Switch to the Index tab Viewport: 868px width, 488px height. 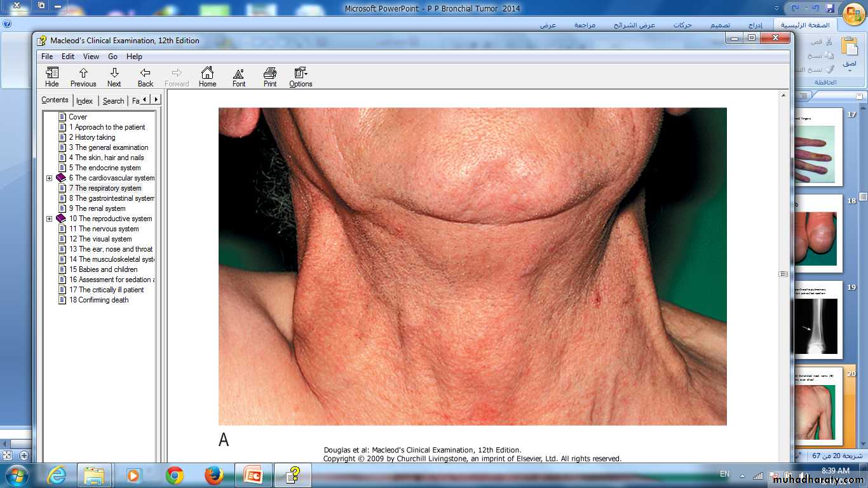(x=85, y=101)
